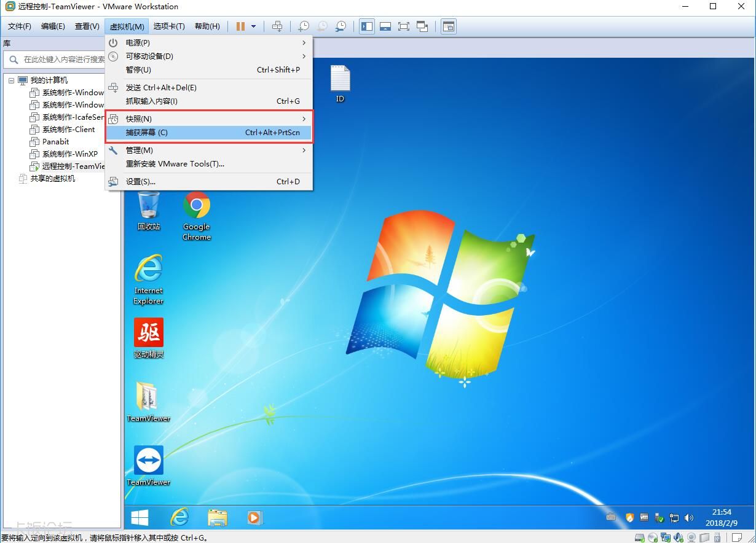Toggle the show library sidebar toolbar icon
This screenshot has height=543, width=756.
point(367,26)
